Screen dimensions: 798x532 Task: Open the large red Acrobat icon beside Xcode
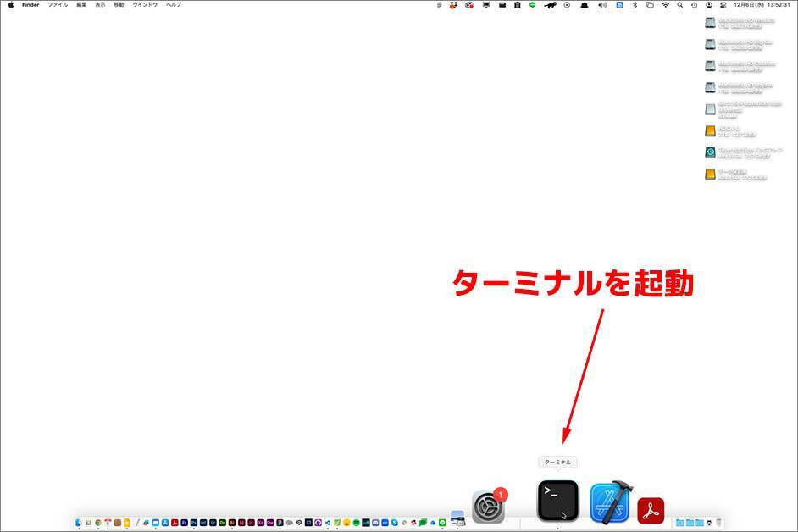pyautogui.click(x=651, y=511)
